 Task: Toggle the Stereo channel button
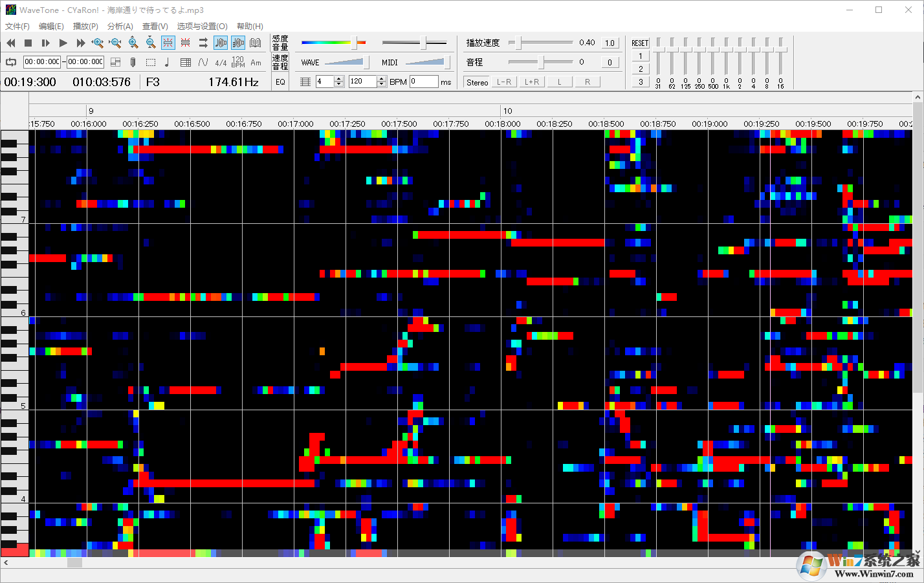point(477,82)
